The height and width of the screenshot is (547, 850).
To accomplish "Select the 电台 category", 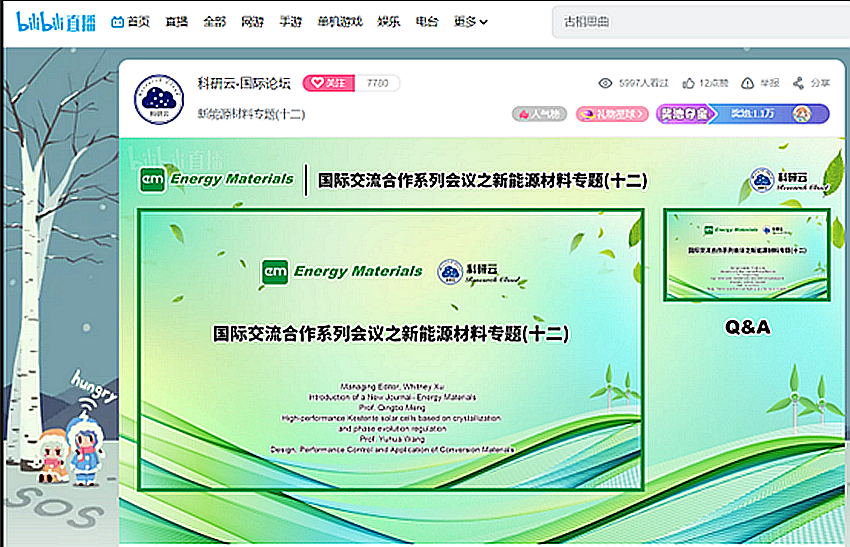I will tap(427, 22).
